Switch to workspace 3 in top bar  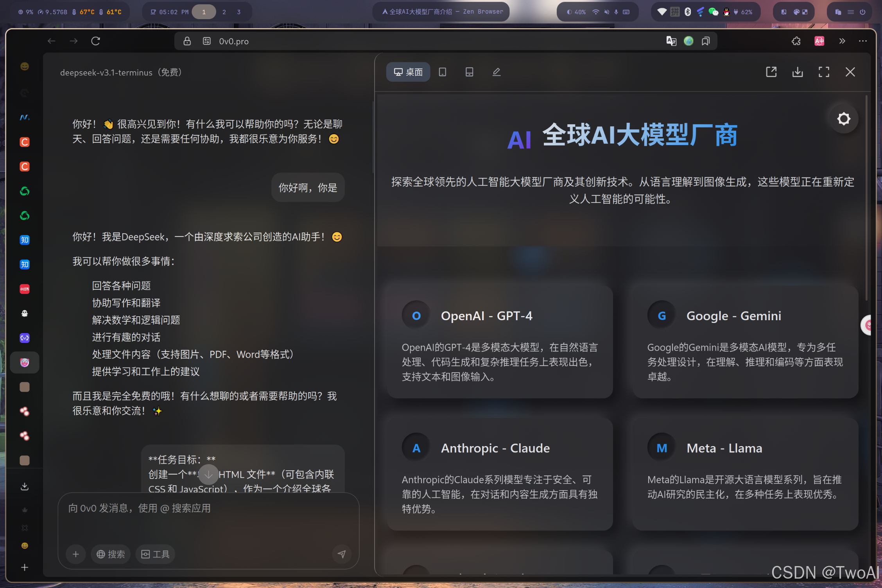tap(238, 12)
